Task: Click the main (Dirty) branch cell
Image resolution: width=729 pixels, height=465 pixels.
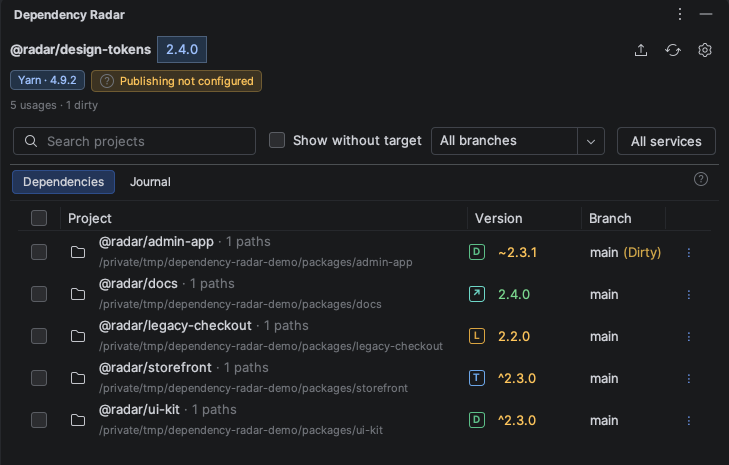Action: pos(625,252)
